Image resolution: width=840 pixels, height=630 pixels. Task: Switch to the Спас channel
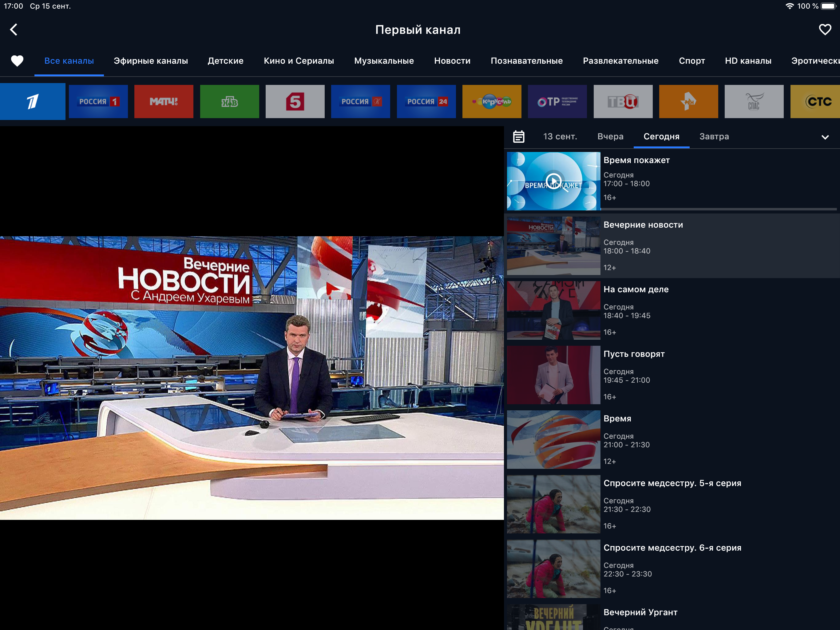point(754,102)
